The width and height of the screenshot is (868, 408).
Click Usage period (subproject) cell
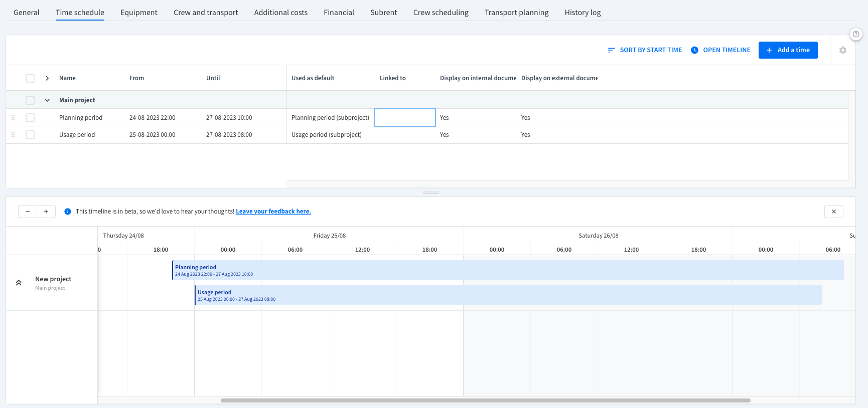327,135
